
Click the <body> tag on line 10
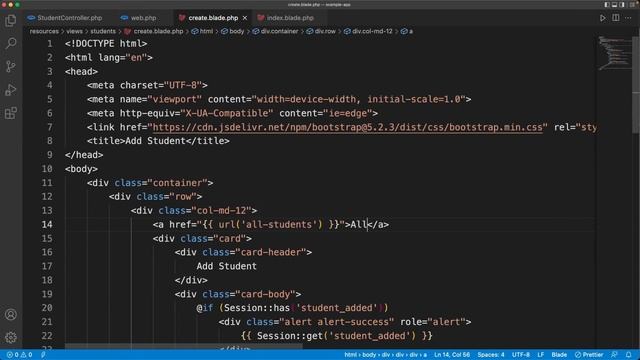click(x=81, y=169)
